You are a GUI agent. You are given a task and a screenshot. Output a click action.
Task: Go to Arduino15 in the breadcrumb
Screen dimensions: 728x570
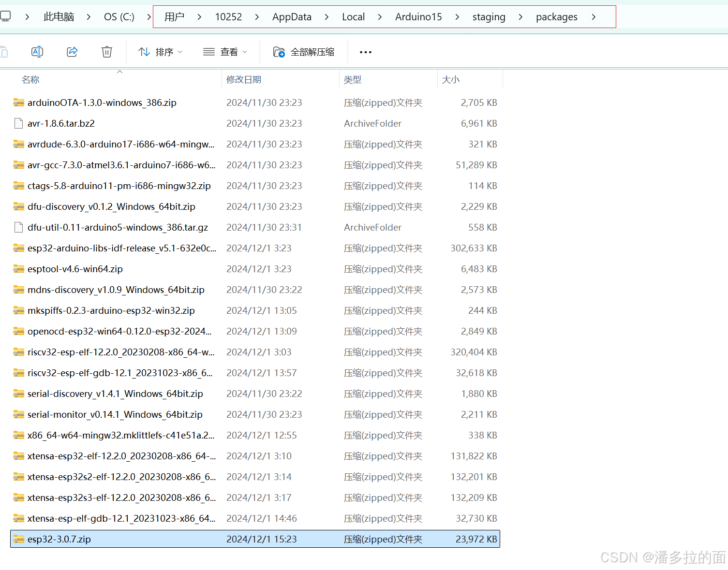coord(418,17)
